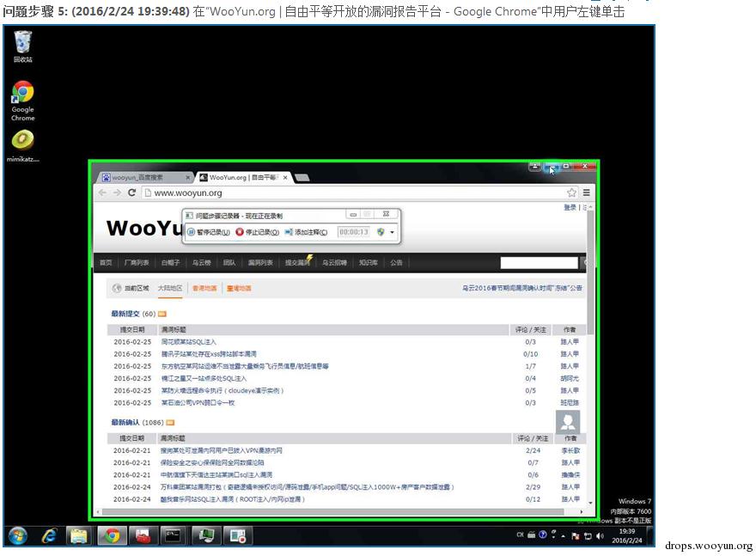Click the 登录 login link

tap(570, 207)
